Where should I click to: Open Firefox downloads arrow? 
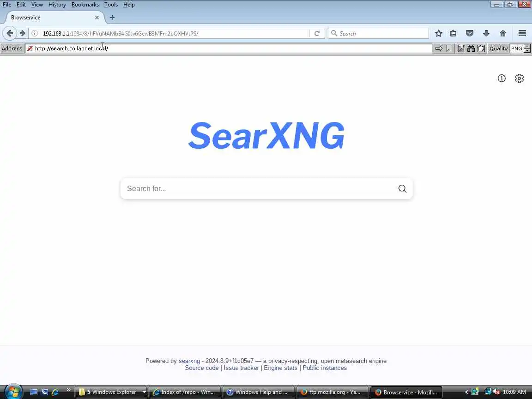[x=486, y=33]
